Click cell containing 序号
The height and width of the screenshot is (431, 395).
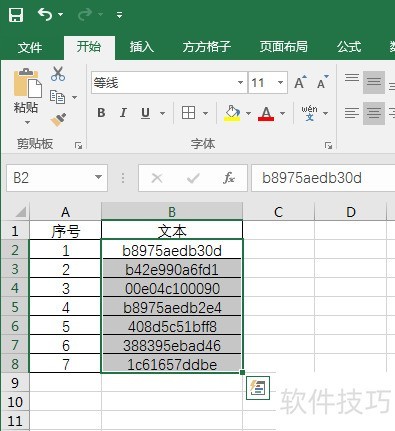65,231
